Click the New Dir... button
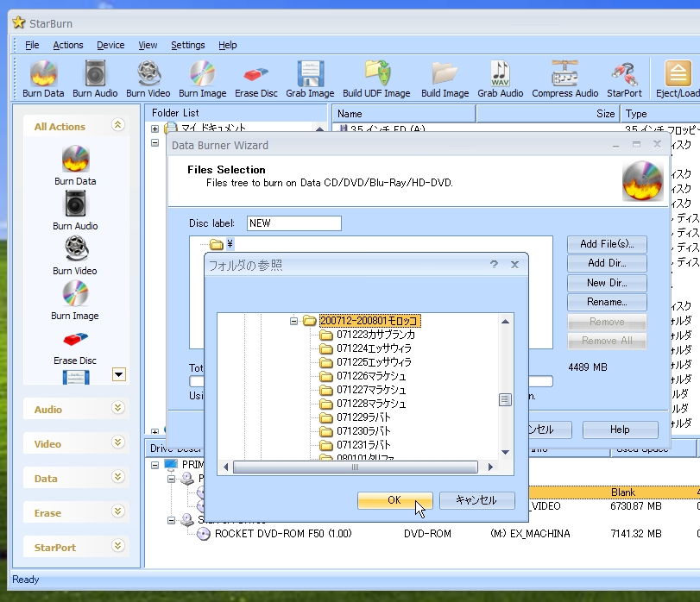This screenshot has height=602, width=700. pos(607,283)
